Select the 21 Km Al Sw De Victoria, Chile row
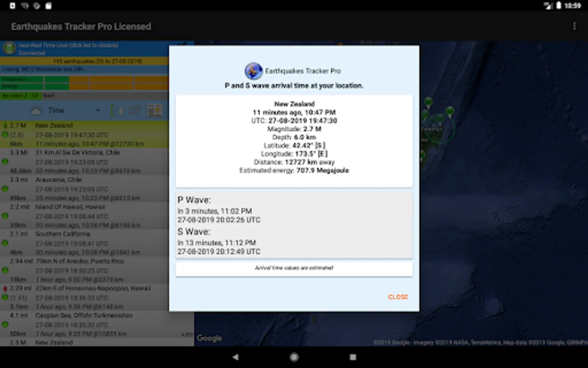 pyautogui.click(x=84, y=162)
